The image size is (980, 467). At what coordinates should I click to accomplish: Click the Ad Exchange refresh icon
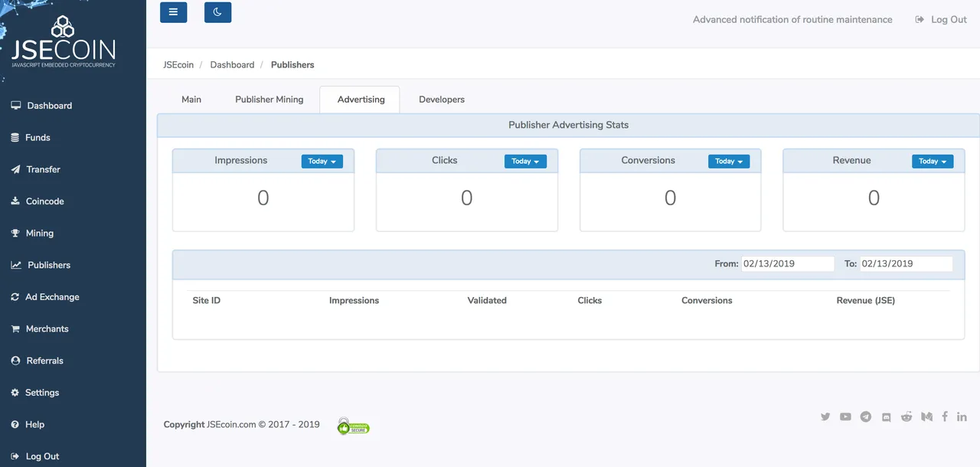pyautogui.click(x=15, y=297)
